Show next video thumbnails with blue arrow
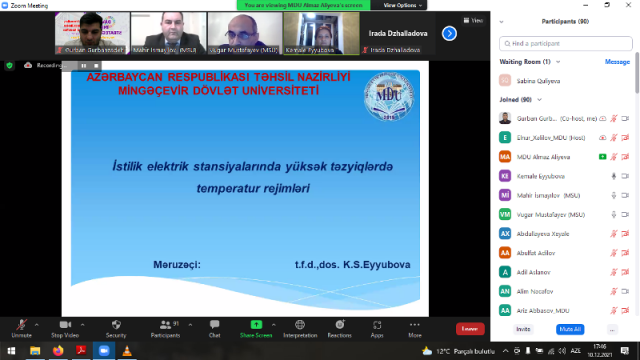Viewport: 640px width, 360px height. pyautogui.click(x=449, y=33)
